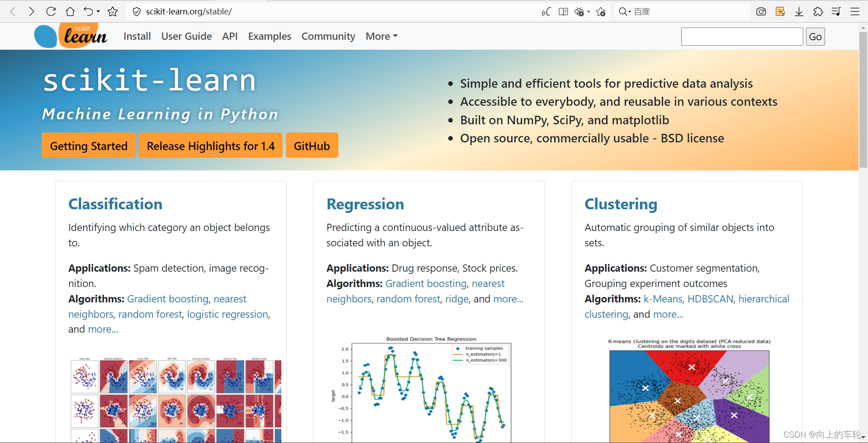Image resolution: width=868 pixels, height=443 pixels.
Task: Open ridge link under Regression
Action: [x=457, y=299]
